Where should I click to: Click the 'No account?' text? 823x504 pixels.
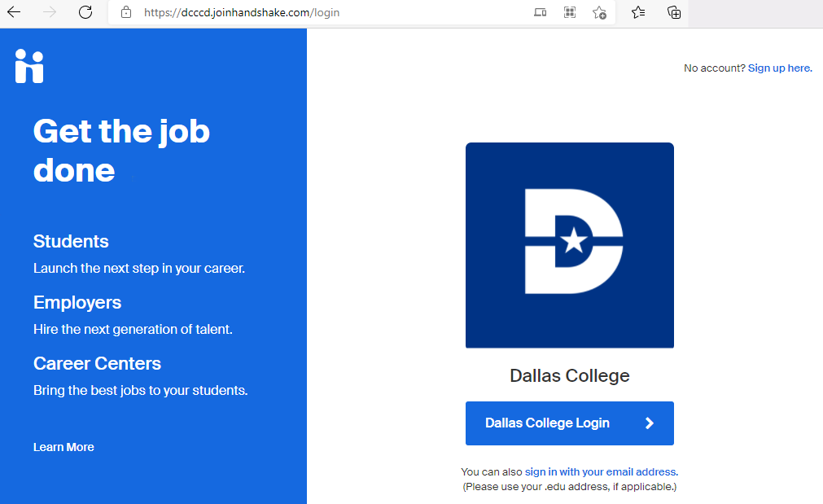pyautogui.click(x=715, y=68)
